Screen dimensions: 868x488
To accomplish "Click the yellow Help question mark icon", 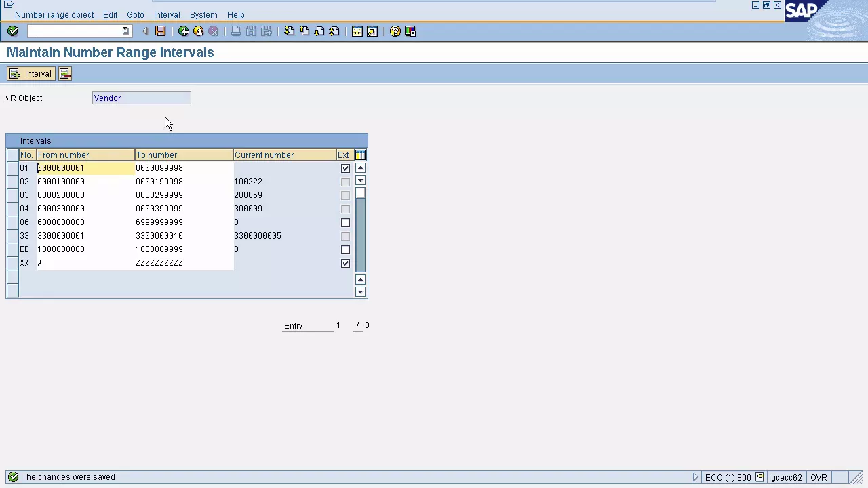I will 395,31.
